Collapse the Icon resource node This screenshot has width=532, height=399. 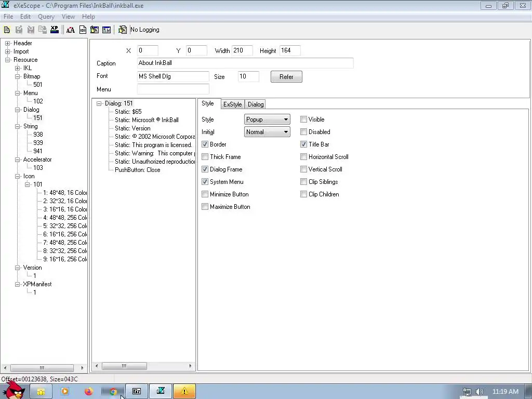click(18, 176)
